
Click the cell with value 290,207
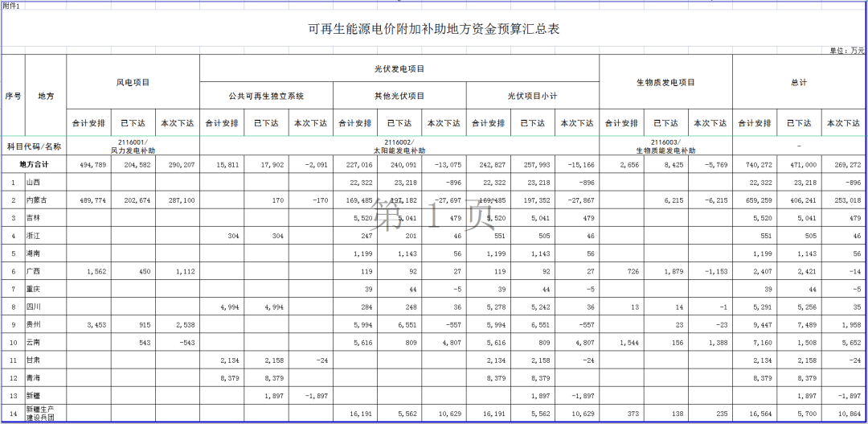(177, 165)
